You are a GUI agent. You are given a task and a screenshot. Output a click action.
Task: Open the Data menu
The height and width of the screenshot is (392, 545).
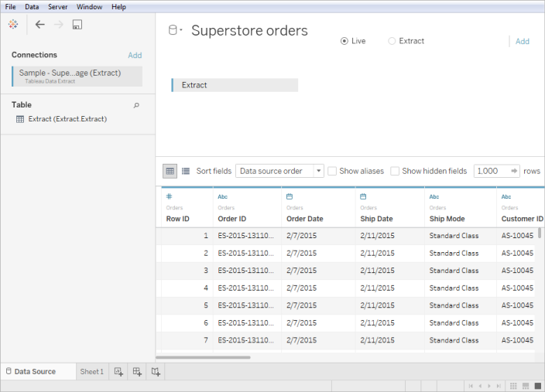[x=32, y=6]
